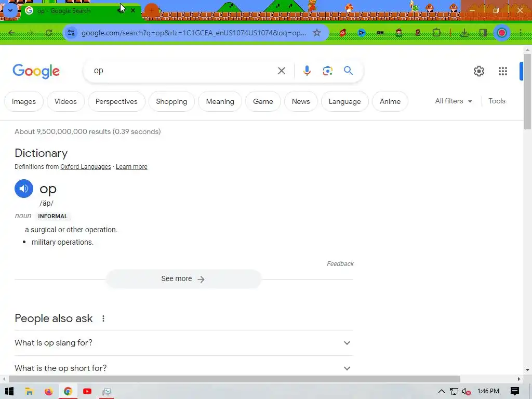Go to Google home via logo
The image size is (532, 399).
(36, 71)
